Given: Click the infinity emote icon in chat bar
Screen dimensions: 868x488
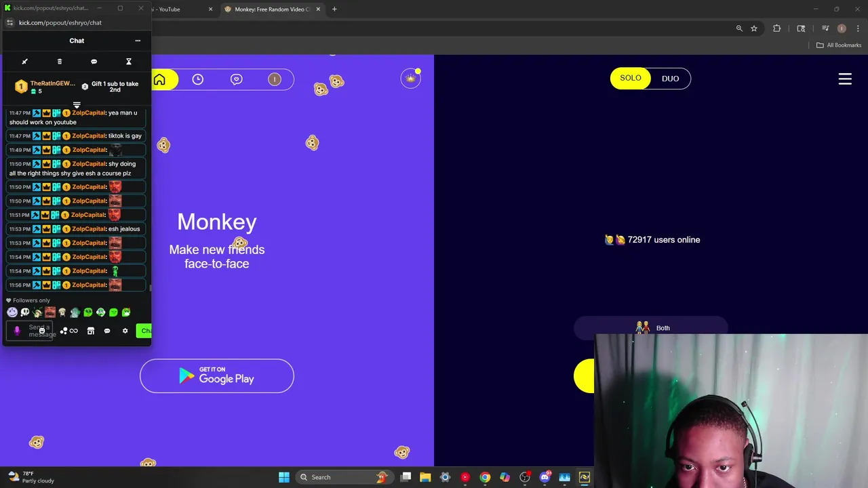Looking at the screenshot, I should point(73,331).
